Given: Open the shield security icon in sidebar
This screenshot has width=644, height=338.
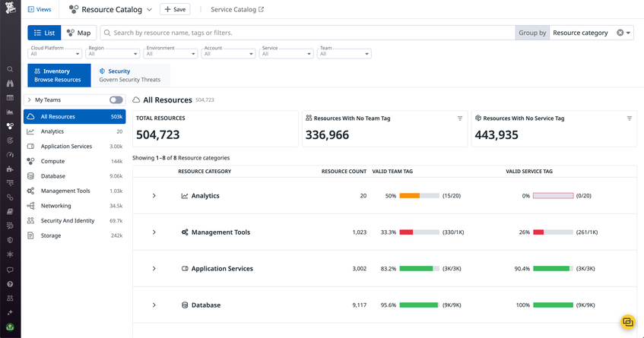Looking at the screenshot, I should point(10,240).
